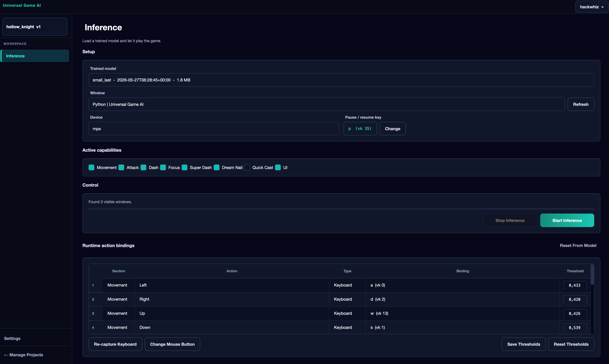Viewport: 609px width, 364px height.
Task: Select the Down action cell
Action: coord(232,327)
